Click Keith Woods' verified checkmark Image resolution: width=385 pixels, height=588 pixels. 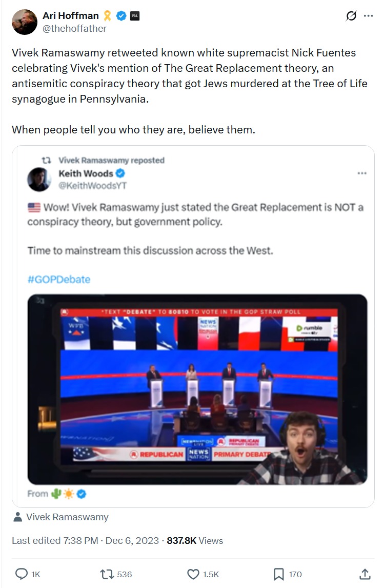pos(120,173)
